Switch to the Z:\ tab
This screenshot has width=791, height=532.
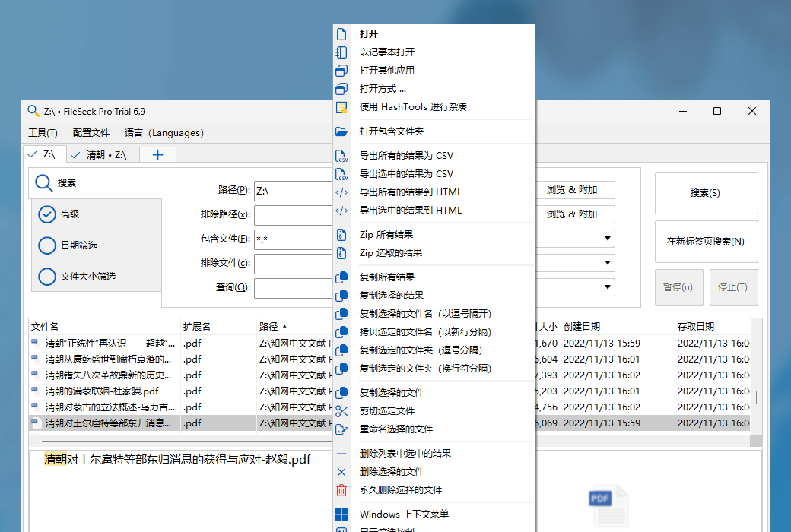coord(44,154)
